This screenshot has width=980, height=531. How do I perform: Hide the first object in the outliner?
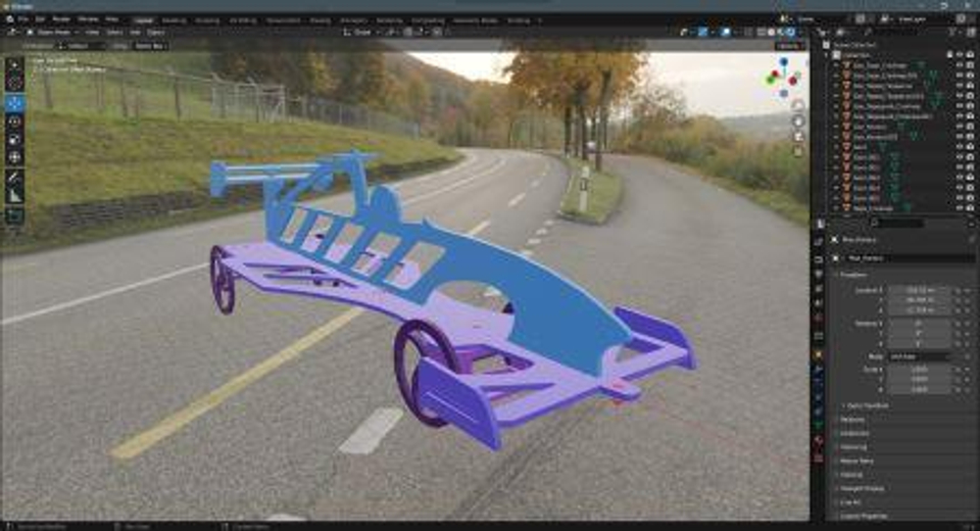click(960, 66)
